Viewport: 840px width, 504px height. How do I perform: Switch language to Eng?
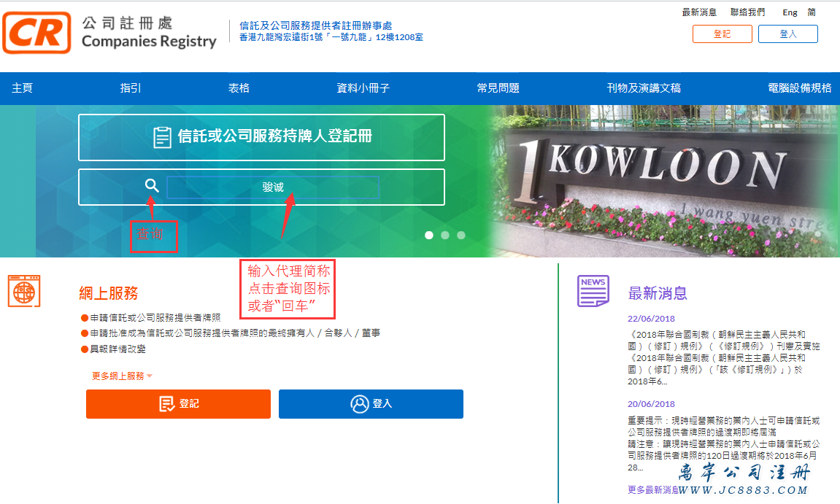[x=790, y=12]
